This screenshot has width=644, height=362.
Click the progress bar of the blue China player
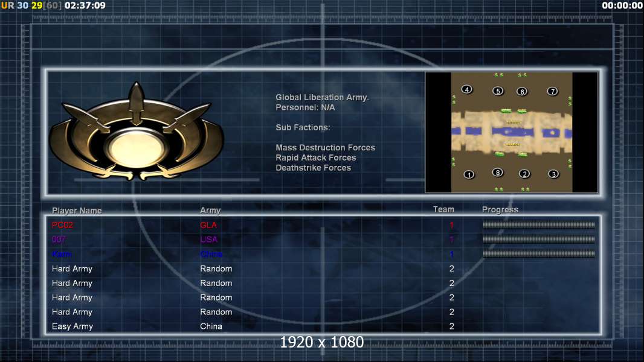(x=539, y=254)
